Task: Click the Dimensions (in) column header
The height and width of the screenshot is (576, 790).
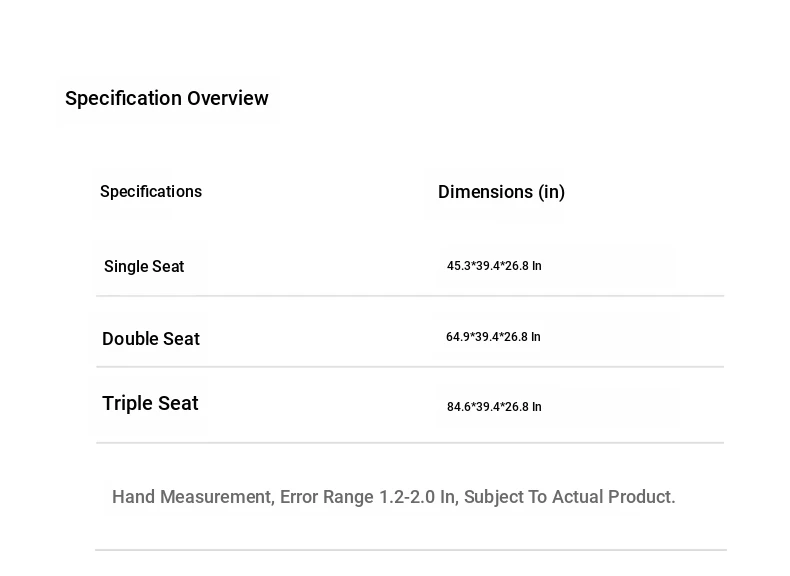Action: (x=501, y=192)
